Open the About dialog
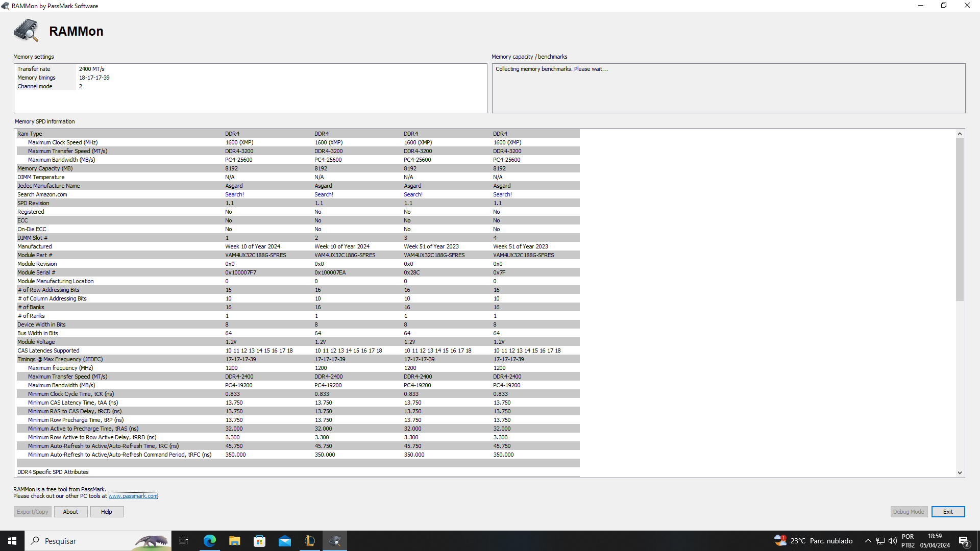980x551 pixels. 70,512
